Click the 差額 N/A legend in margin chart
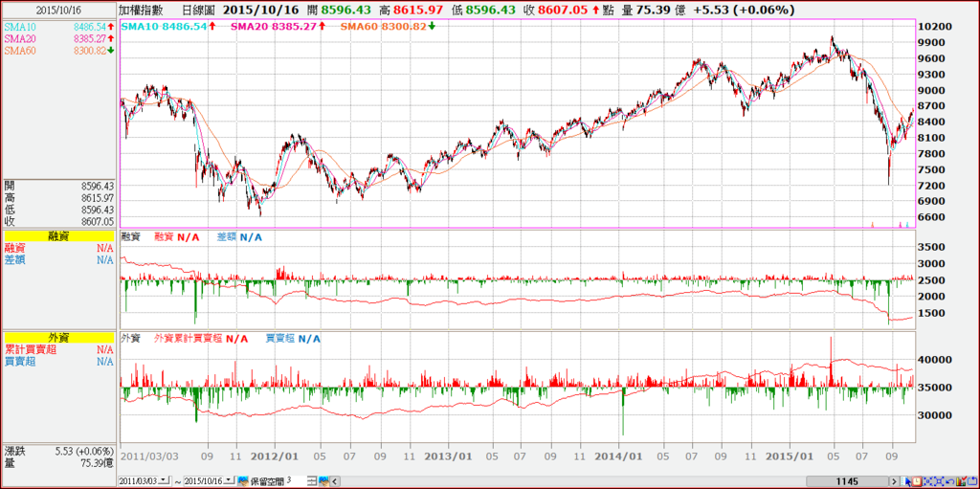The width and height of the screenshot is (980, 489). click(240, 237)
